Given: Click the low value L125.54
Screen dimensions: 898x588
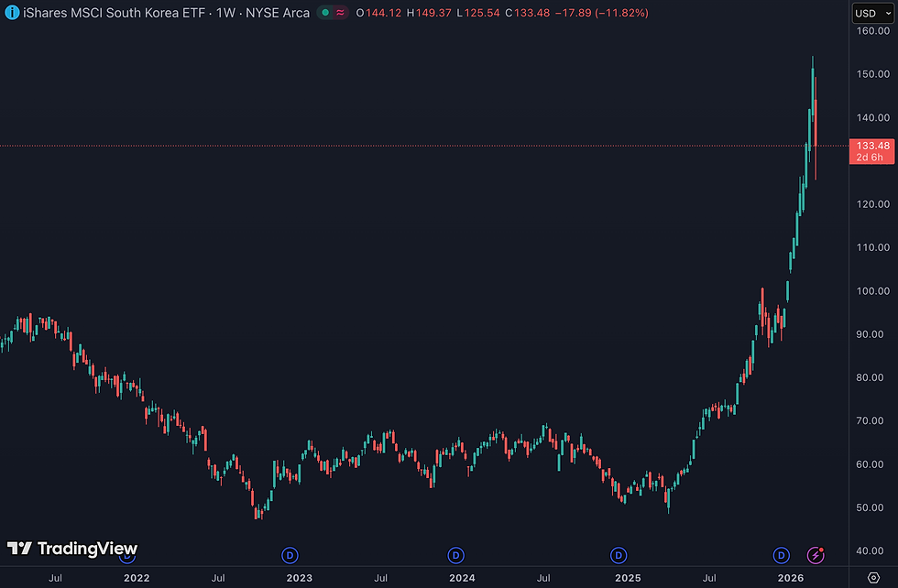Looking at the screenshot, I should coord(478,13).
